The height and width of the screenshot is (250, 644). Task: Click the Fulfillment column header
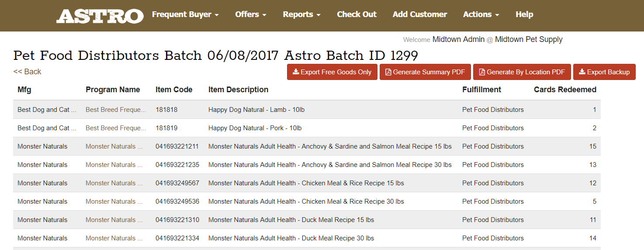click(x=481, y=90)
